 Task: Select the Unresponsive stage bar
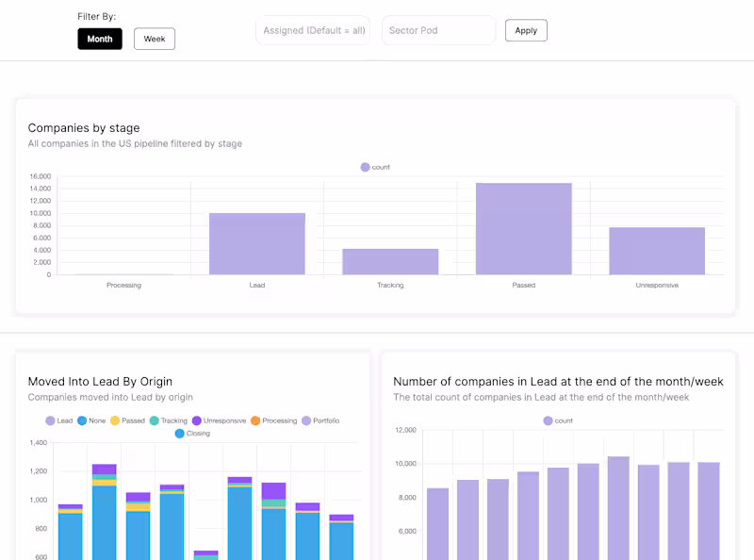pyautogui.click(x=657, y=251)
